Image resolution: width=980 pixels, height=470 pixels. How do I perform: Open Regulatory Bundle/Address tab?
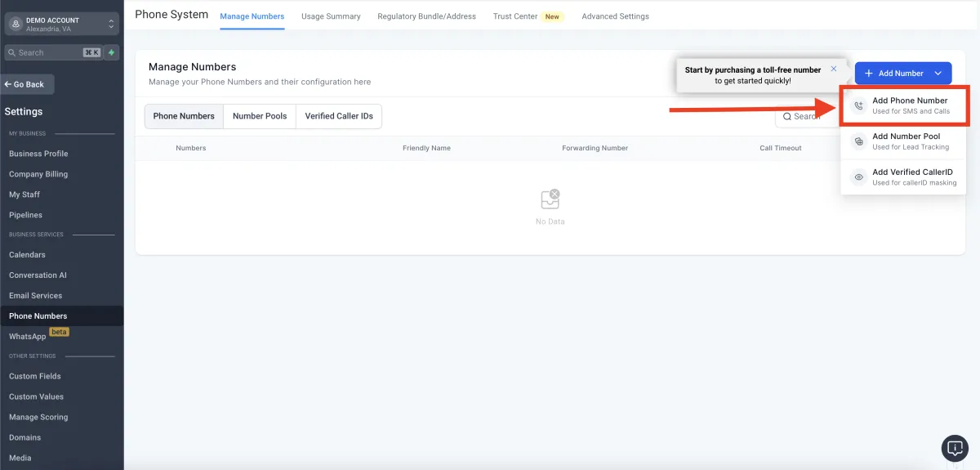click(426, 16)
